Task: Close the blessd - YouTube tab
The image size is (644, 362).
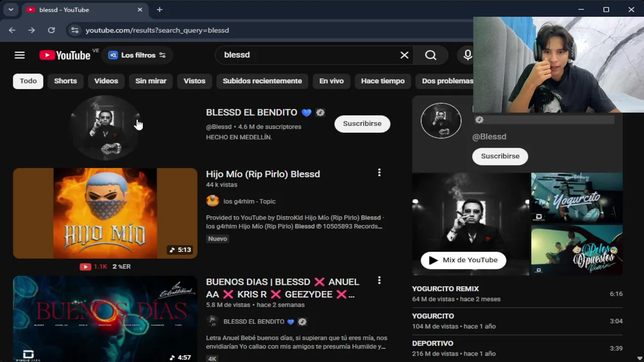Action: pos(140,10)
